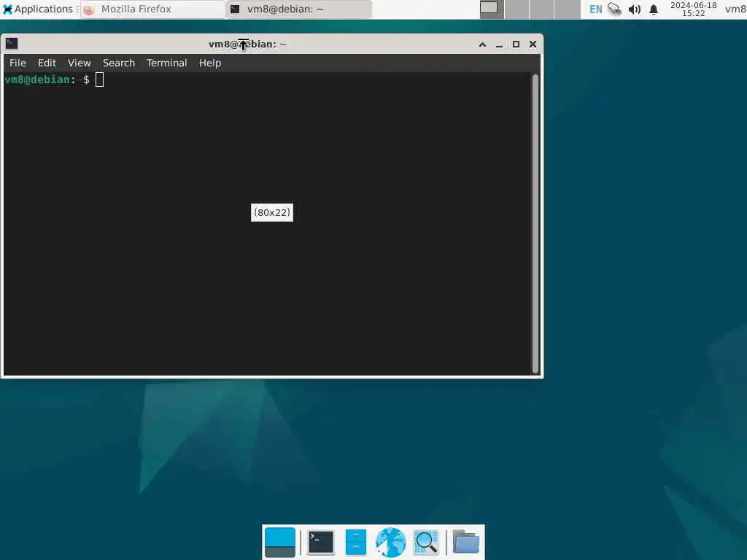Screen dimensions: 747x560
Task: Open the View menu in terminal
Action: [x=79, y=63]
